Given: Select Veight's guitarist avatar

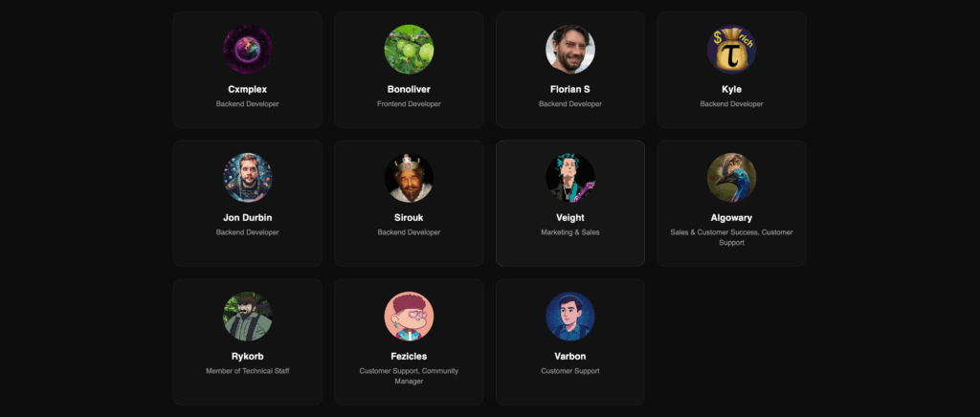Looking at the screenshot, I should [x=570, y=178].
